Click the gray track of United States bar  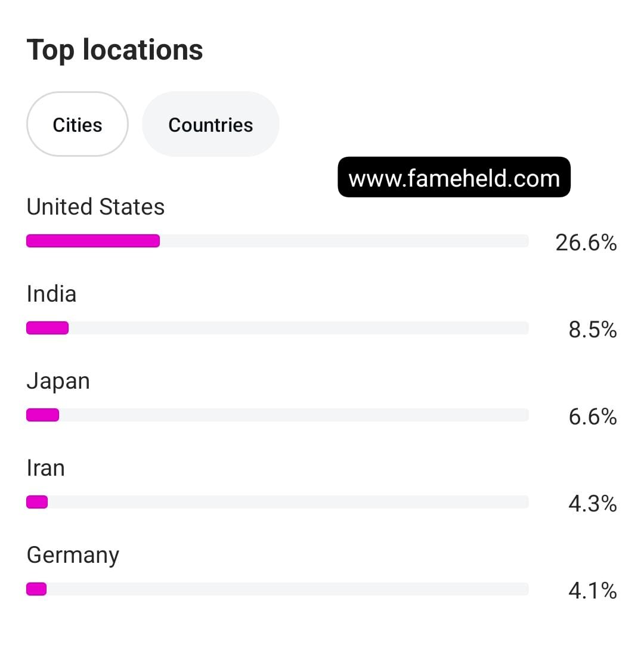point(343,241)
